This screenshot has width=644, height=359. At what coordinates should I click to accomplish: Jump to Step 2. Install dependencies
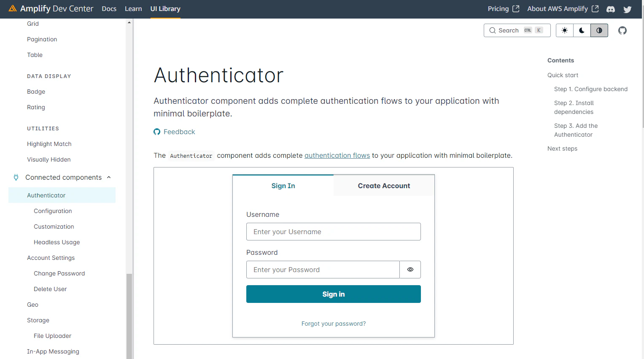(574, 107)
